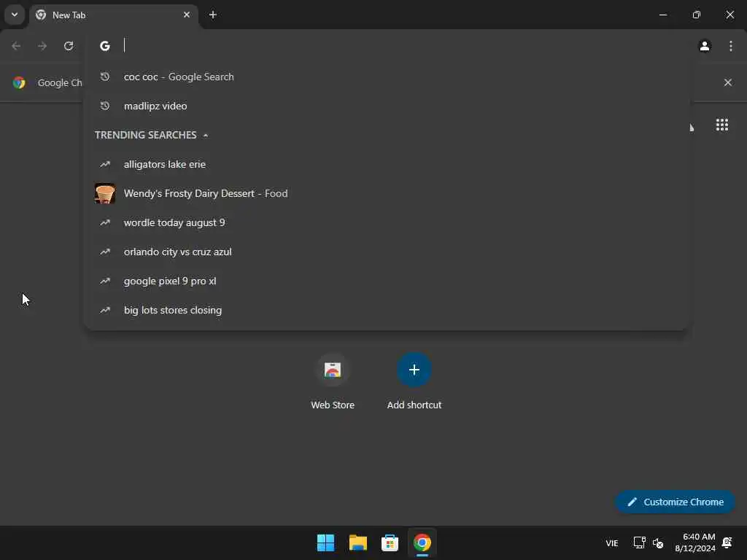Click the Google G icon in address bar
The height and width of the screenshot is (560, 747).
(x=105, y=46)
